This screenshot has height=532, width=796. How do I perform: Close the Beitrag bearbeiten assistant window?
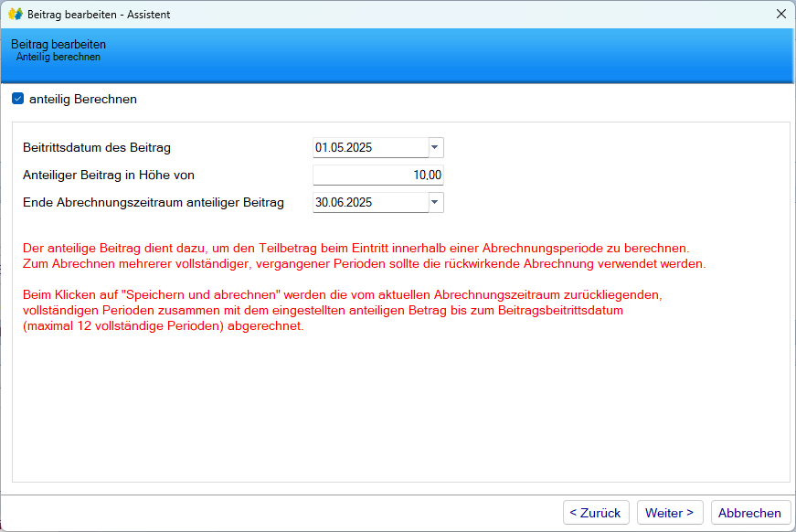[x=780, y=15]
